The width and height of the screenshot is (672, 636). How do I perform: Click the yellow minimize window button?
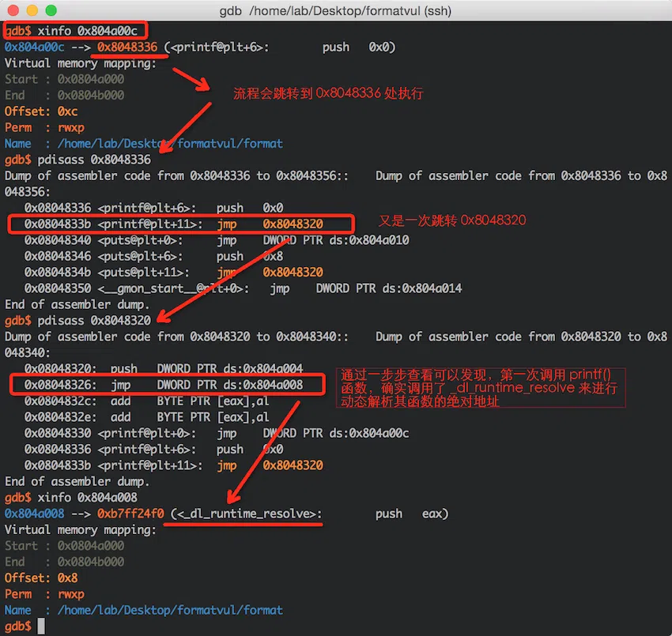(x=32, y=11)
